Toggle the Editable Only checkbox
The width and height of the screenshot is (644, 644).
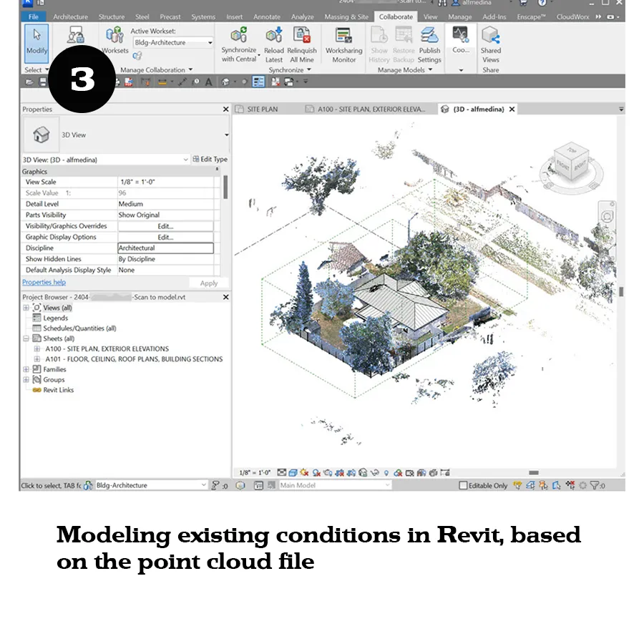(463, 485)
